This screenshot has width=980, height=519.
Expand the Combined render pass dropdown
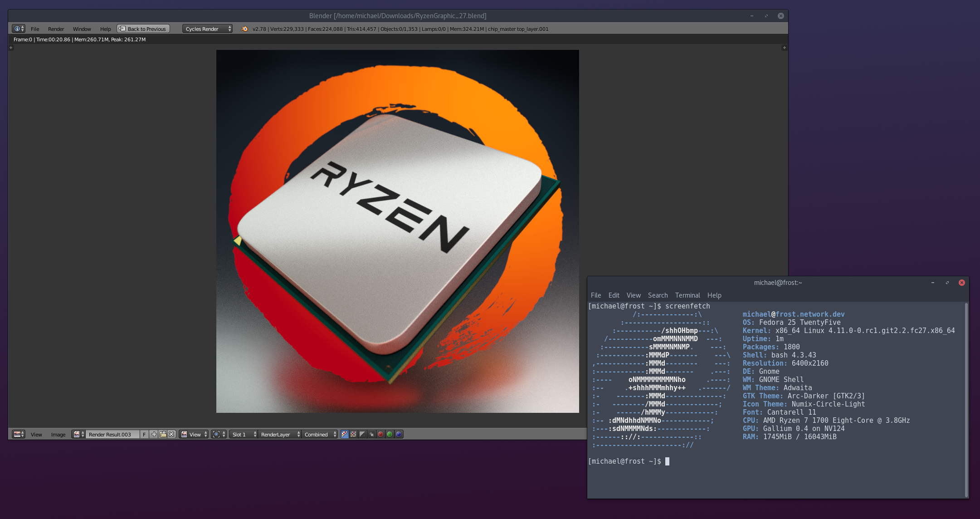[x=320, y=434]
